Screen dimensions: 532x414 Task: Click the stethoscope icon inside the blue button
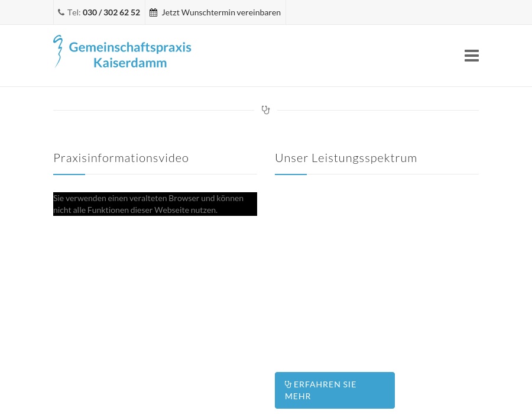[x=288, y=384]
